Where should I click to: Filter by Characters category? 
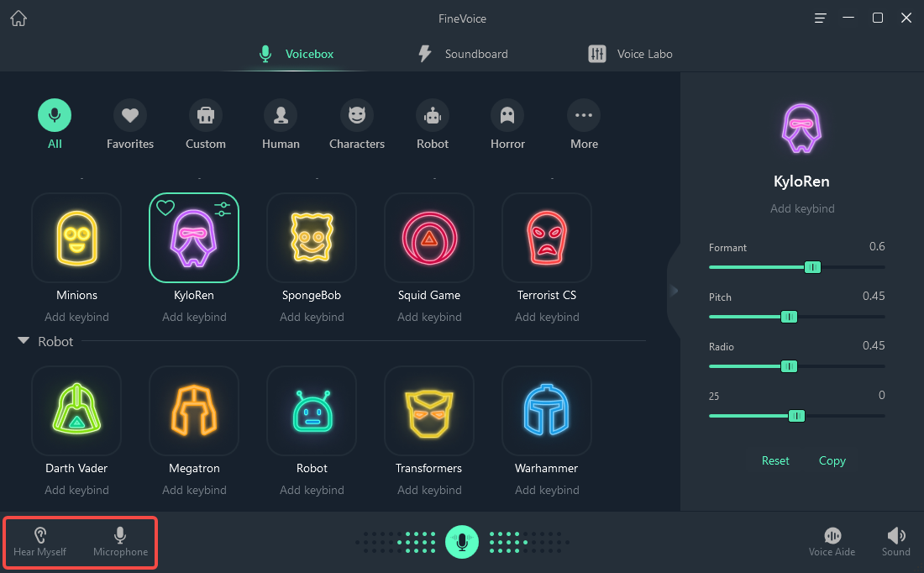pos(356,124)
